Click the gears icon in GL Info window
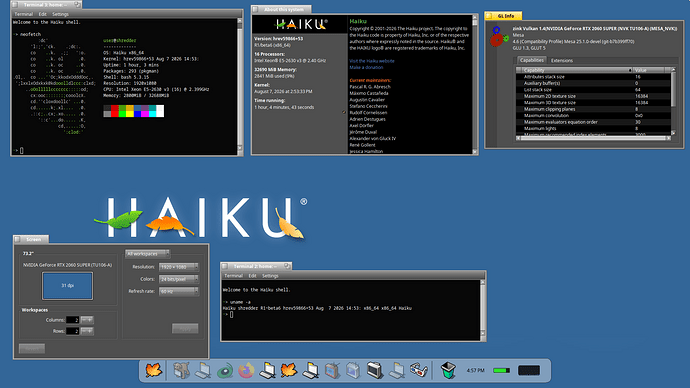The image size is (690, 388). [x=499, y=37]
